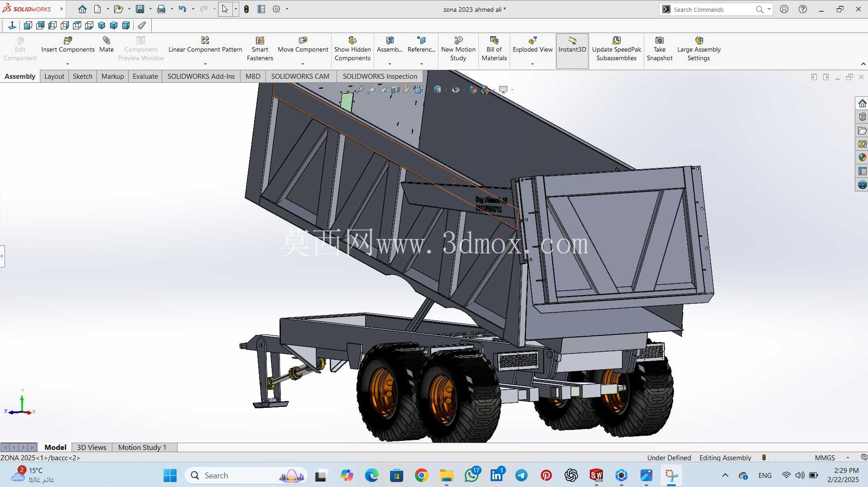Open the dropdown arrow next to New document

click(108, 9)
